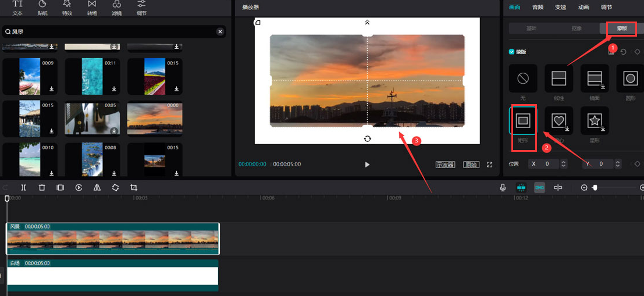Click the split clip tool in timeline toolbar
The image size is (644, 296).
pyautogui.click(x=23, y=188)
